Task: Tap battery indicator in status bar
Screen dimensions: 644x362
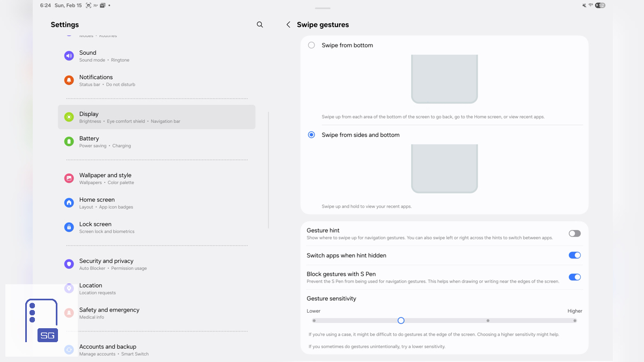Action: click(x=601, y=5)
